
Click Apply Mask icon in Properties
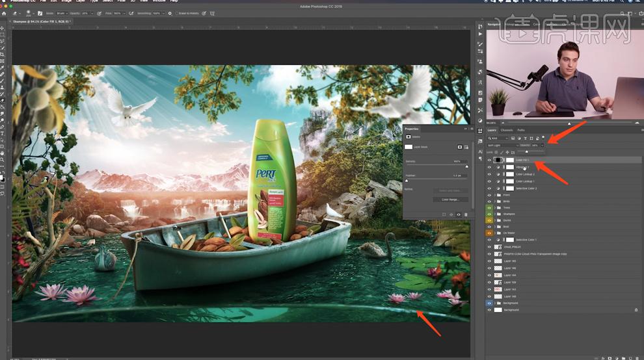tap(451, 214)
